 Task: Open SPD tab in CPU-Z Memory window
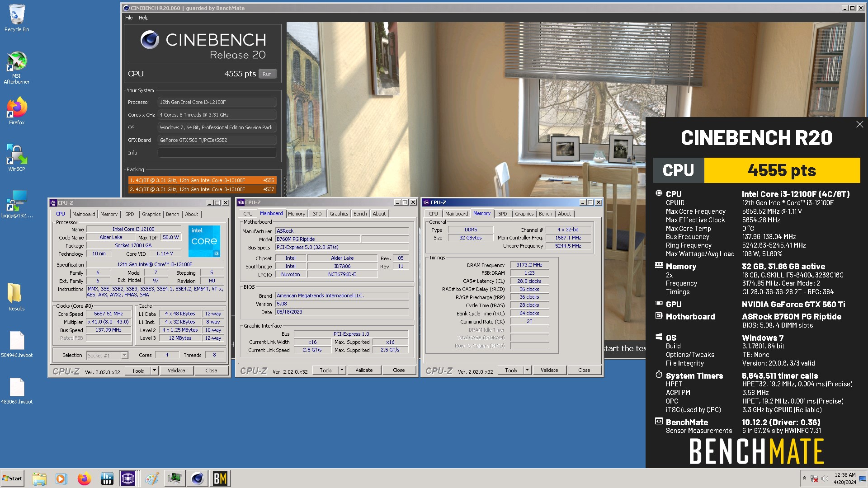click(503, 214)
